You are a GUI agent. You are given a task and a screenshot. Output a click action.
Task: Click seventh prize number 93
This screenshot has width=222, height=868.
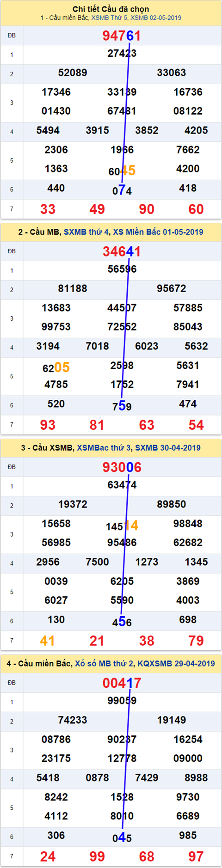(x=48, y=425)
